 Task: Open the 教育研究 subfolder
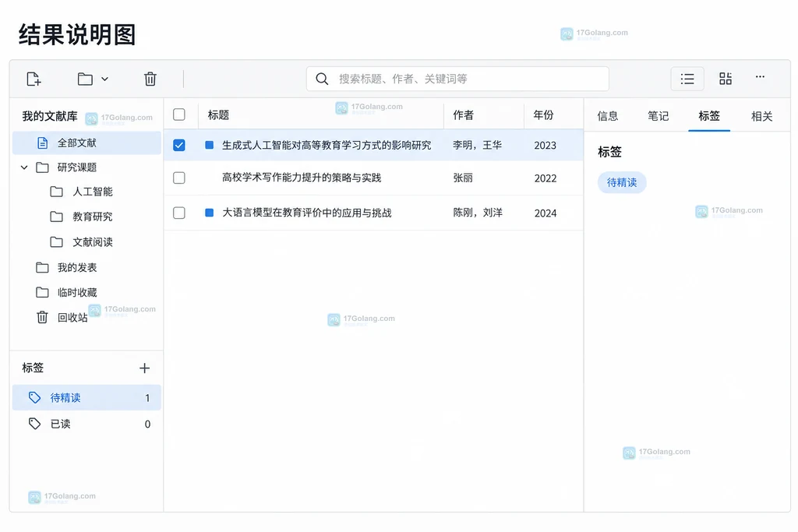tap(93, 217)
